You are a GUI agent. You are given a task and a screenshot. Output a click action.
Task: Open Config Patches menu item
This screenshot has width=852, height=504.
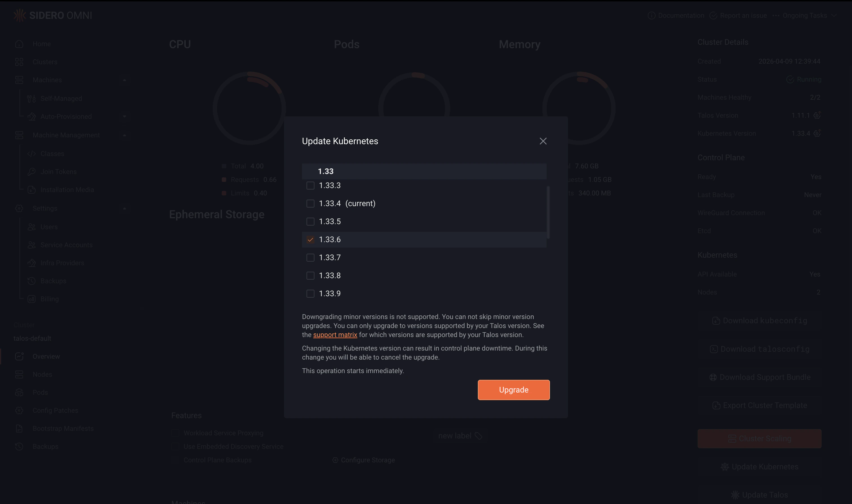pyautogui.click(x=56, y=411)
